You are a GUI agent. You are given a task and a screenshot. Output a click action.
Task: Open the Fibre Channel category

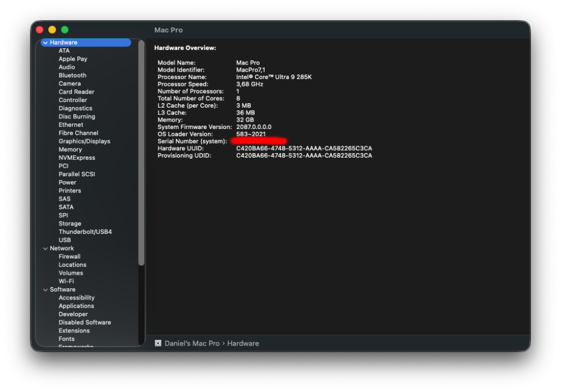pos(79,133)
